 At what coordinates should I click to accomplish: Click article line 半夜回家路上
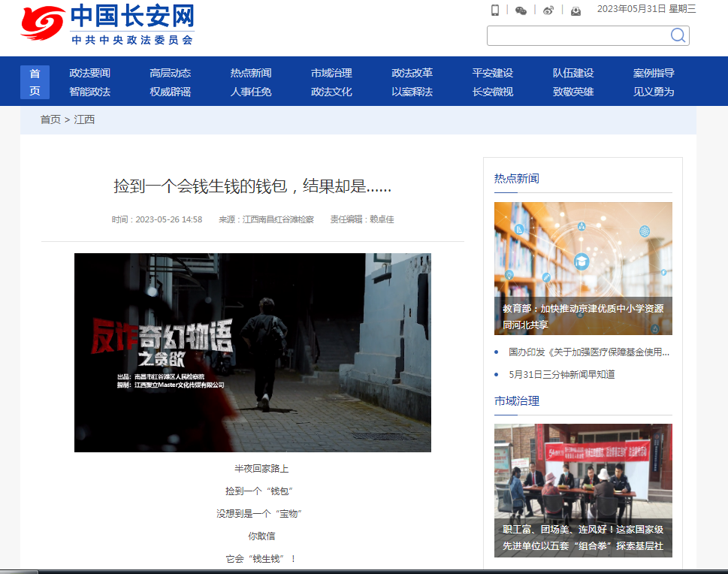click(x=261, y=469)
